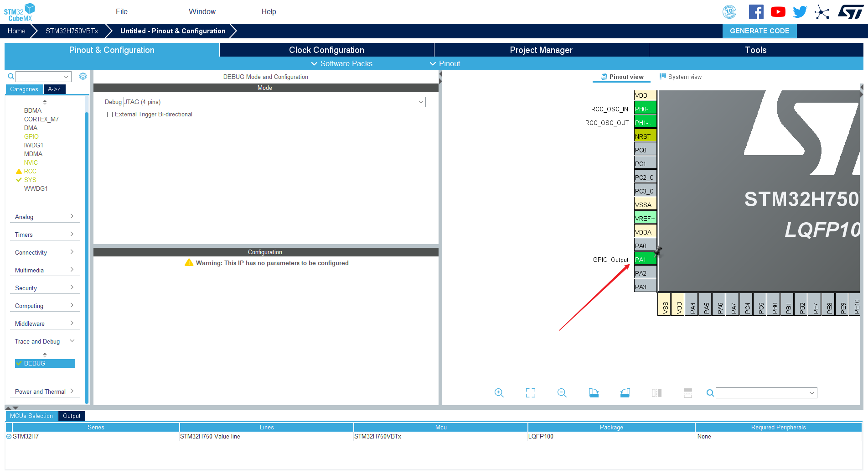This screenshot has height=475, width=868.
Task: Rotate the chip view clockwise
Action: pyautogui.click(x=594, y=393)
